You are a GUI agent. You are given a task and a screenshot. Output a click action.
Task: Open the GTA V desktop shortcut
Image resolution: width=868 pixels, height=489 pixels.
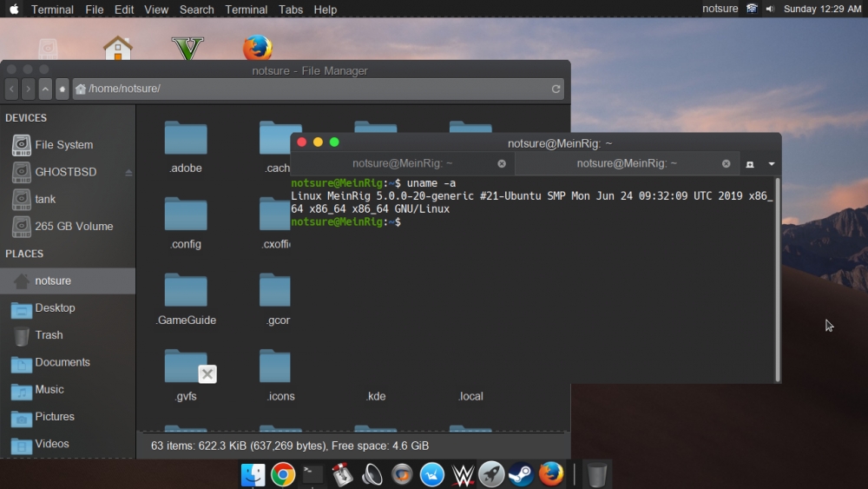click(x=187, y=48)
